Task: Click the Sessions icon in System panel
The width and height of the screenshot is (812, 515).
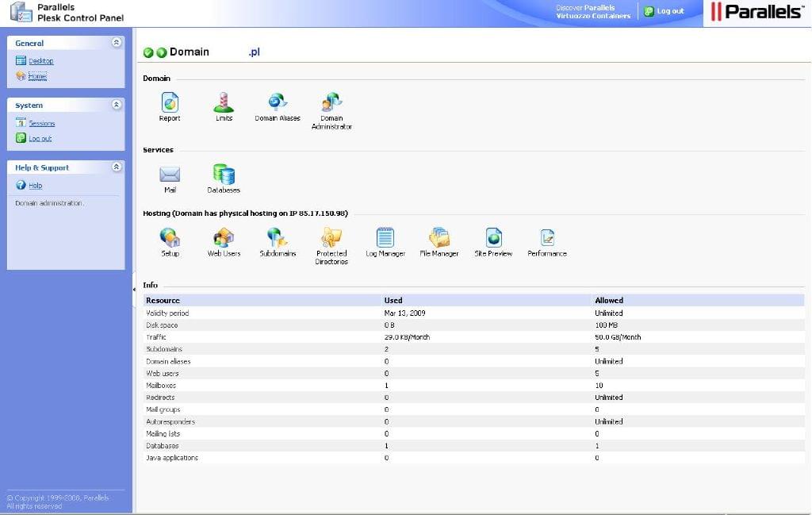Action: tap(21, 123)
